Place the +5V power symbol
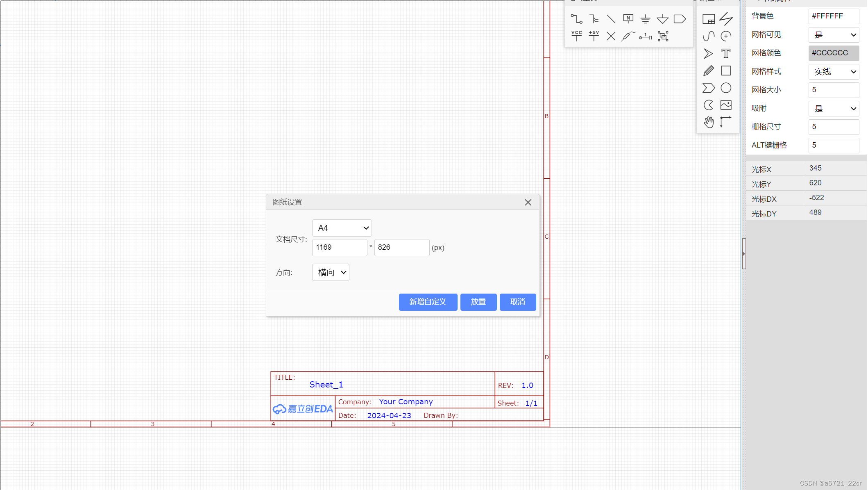 (x=594, y=36)
